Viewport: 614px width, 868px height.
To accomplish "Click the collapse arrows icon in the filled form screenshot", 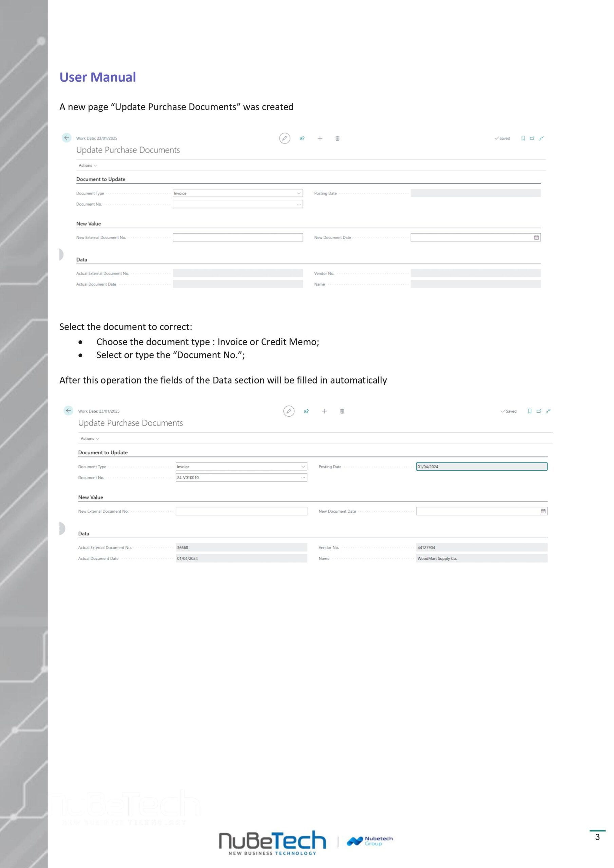I will point(548,411).
